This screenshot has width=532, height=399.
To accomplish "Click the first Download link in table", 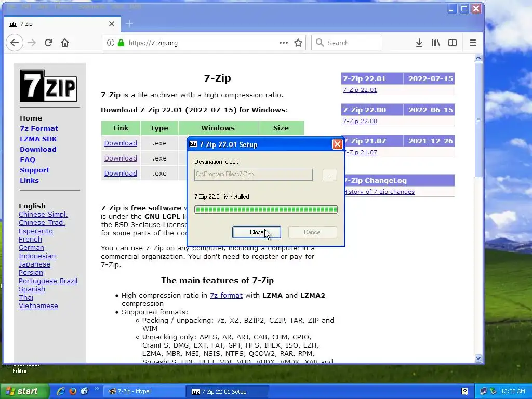I will [121, 143].
